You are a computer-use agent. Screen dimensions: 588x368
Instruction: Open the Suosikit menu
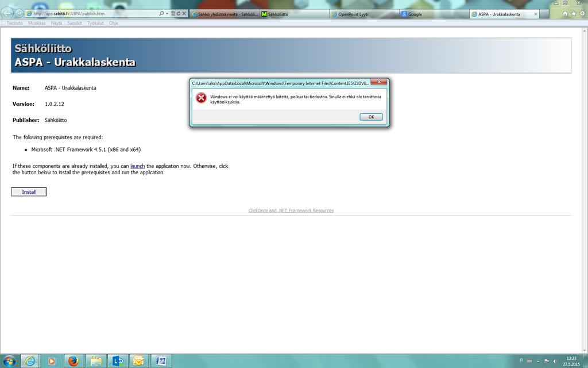click(75, 23)
